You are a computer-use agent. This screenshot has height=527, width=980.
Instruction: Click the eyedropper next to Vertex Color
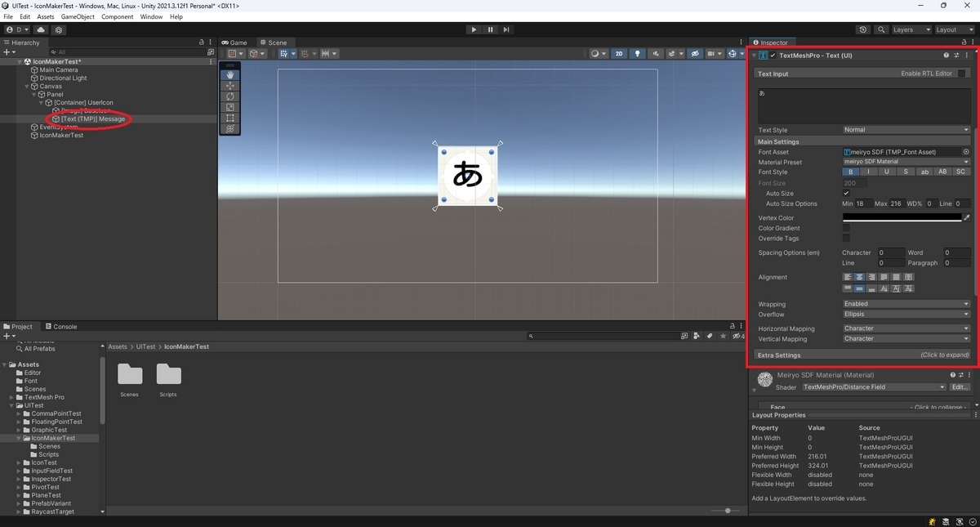(x=967, y=218)
